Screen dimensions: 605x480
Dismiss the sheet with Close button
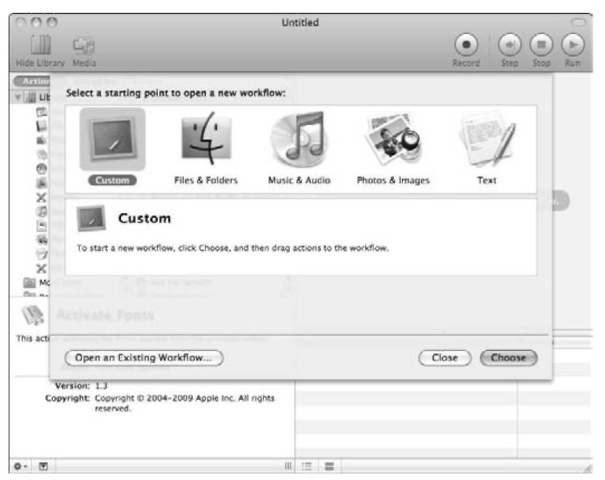click(444, 358)
